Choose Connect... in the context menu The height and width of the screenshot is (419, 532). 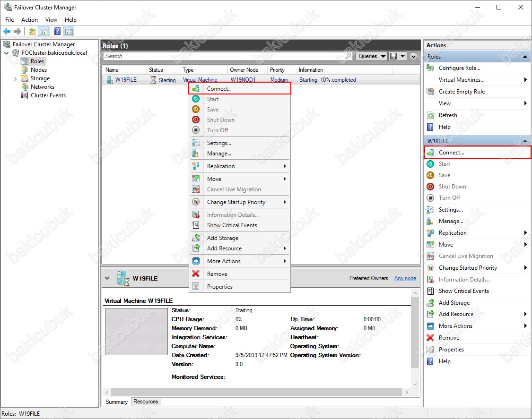click(219, 89)
